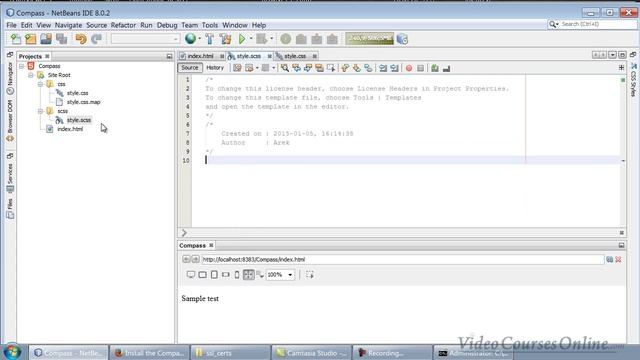The width and height of the screenshot is (640, 360).
Task: Click the Shift Line Left icon
Action: pyautogui.click(x=383, y=68)
